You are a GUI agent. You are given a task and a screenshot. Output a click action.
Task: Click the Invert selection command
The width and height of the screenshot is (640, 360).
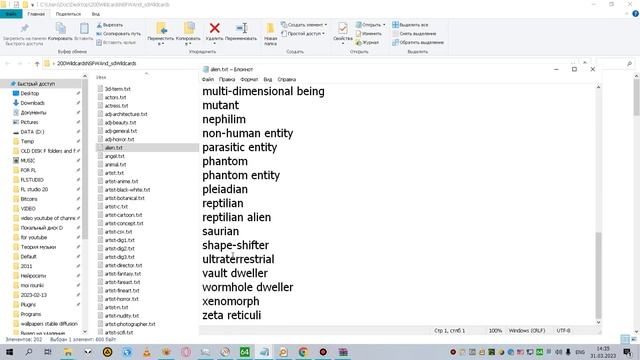point(418,42)
